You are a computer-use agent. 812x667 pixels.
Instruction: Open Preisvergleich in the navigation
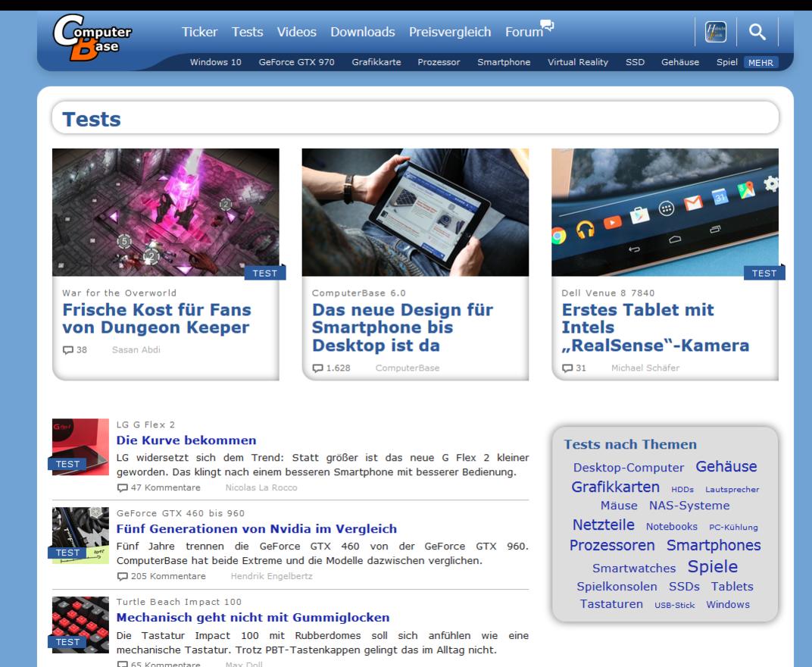(x=449, y=32)
